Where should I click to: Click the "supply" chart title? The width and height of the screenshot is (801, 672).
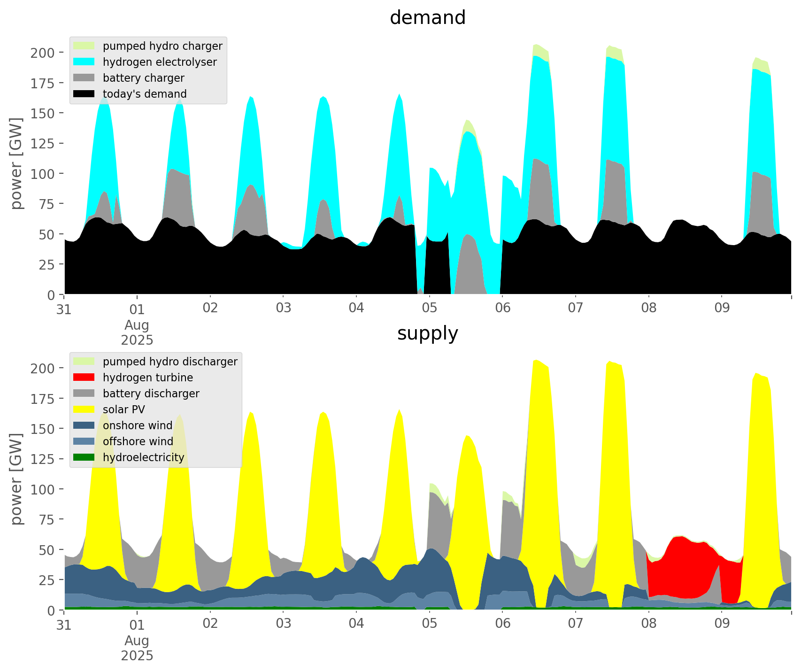tap(427, 333)
